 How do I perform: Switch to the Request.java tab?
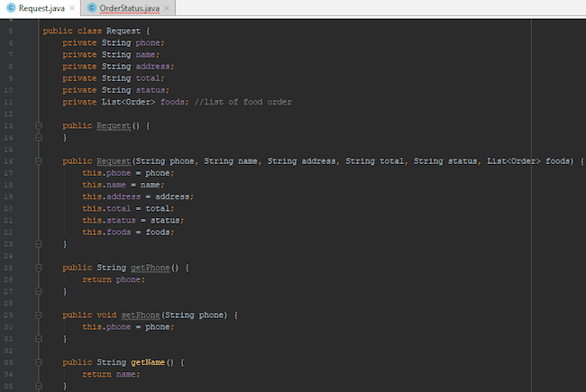click(x=41, y=8)
